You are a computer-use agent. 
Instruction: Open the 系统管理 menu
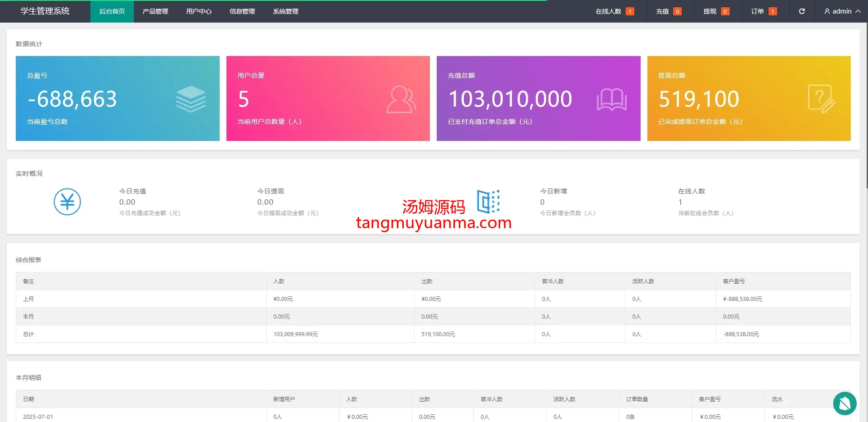286,11
